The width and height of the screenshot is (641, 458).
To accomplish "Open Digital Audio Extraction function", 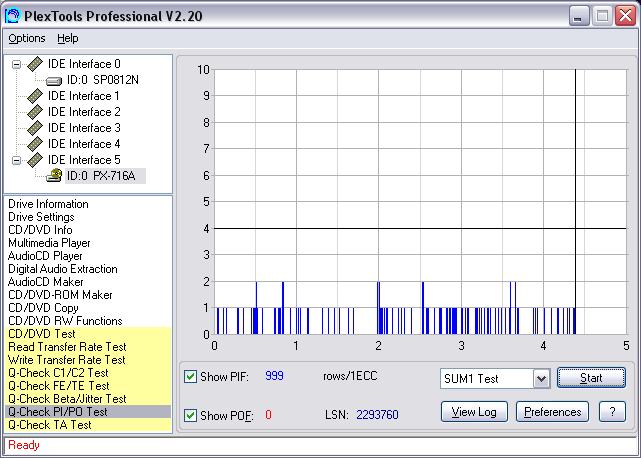I will point(63,269).
